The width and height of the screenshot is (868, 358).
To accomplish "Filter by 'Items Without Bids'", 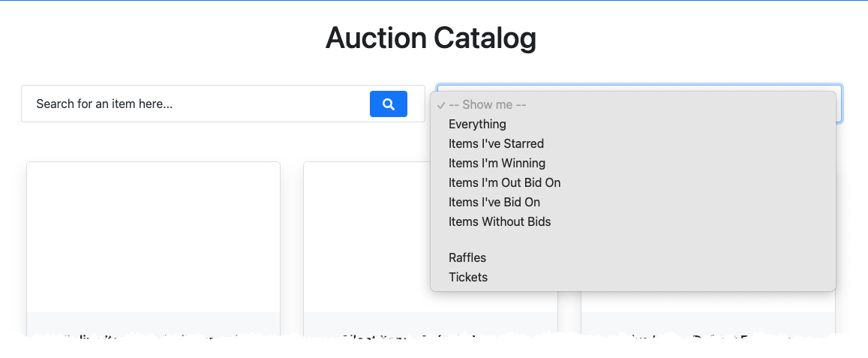I will pos(499,221).
